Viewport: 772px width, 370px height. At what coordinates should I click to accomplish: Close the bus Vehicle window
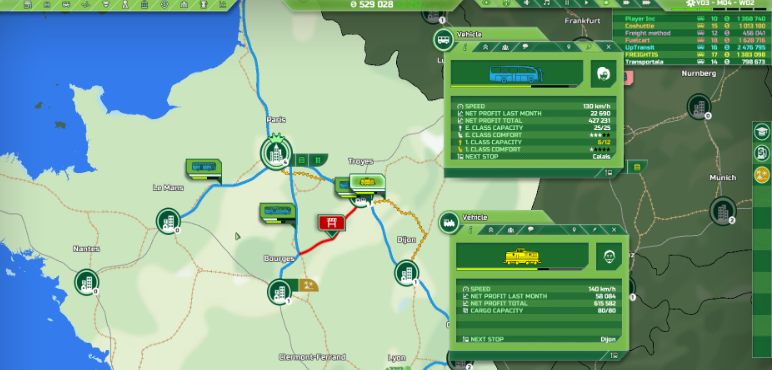609,47
